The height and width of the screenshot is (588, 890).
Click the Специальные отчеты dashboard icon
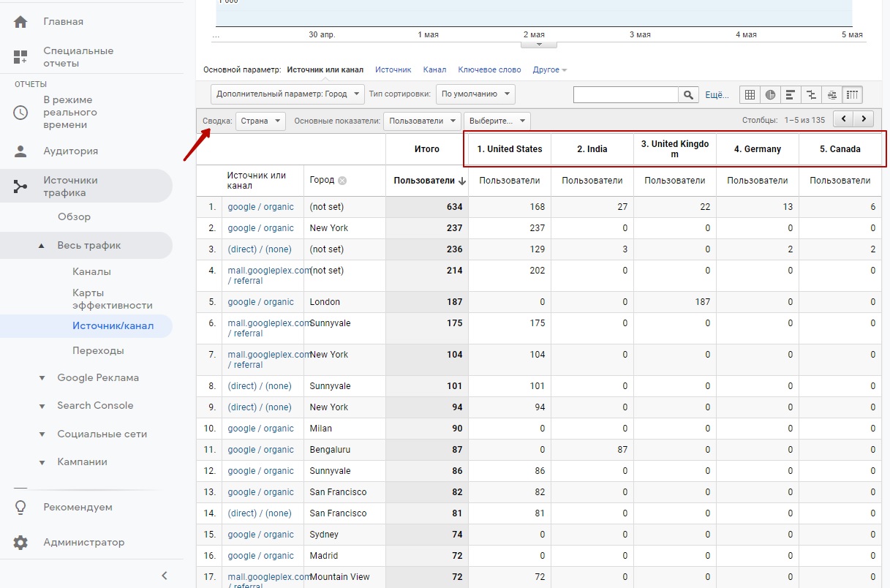(20, 57)
